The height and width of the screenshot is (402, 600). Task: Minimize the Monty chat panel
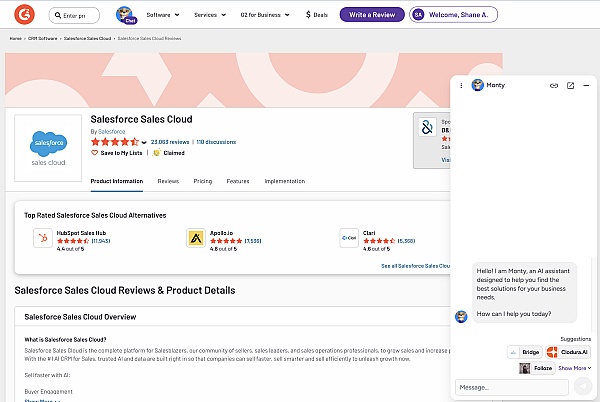click(586, 85)
